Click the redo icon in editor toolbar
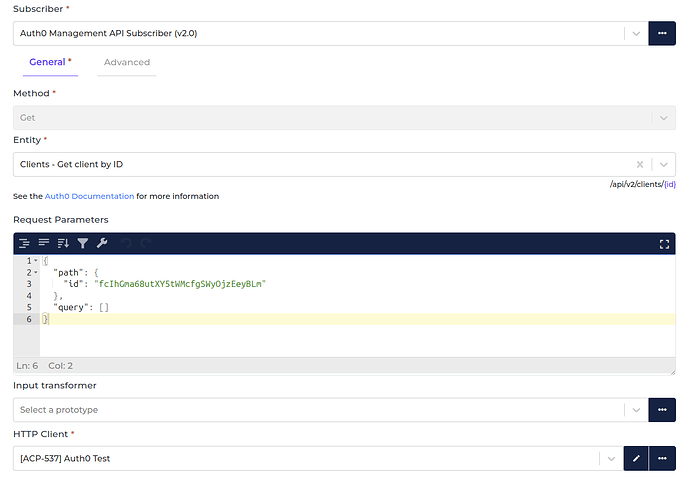Image resolution: width=690 pixels, height=477 pixels. pyautogui.click(x=146, y=243)
